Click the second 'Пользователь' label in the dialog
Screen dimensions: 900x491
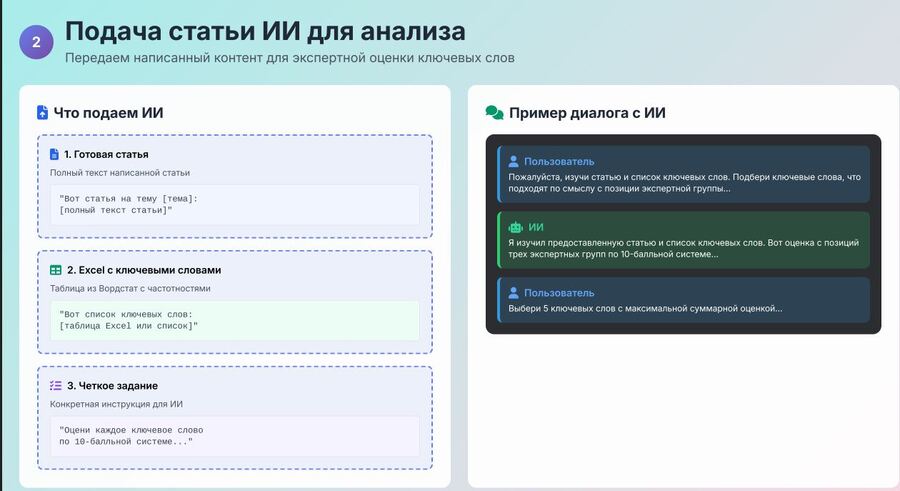coord(559,293)
